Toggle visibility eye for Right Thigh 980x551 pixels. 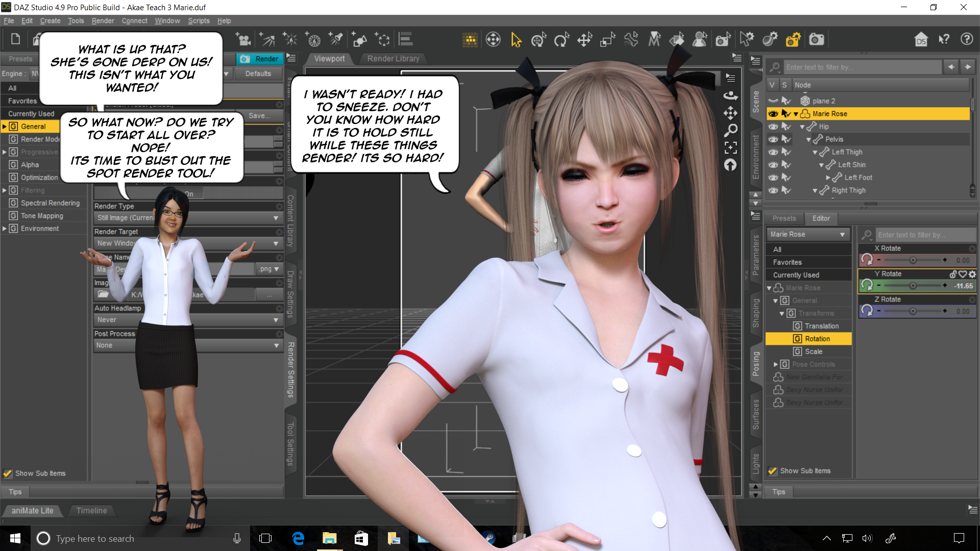coord(773,190)
